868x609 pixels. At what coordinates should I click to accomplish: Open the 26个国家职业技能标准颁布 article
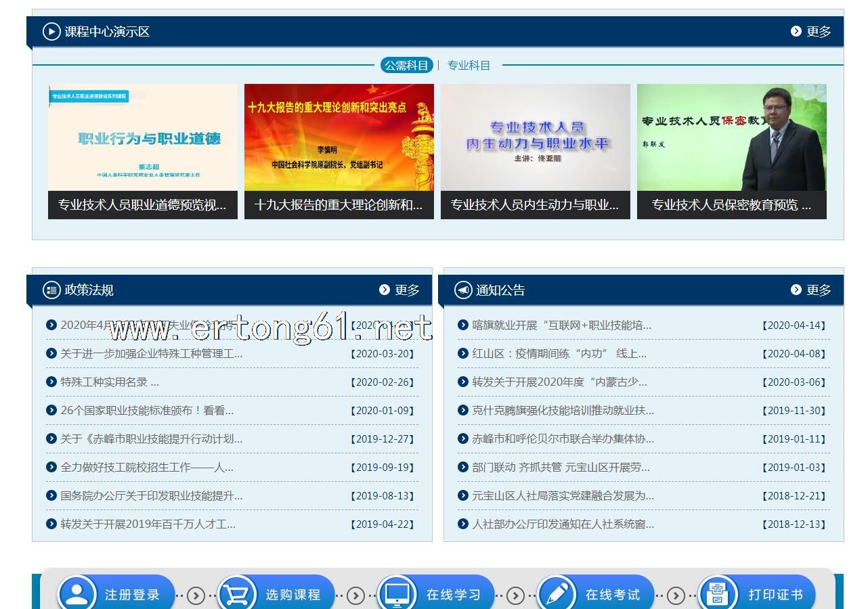[x=147, y=411]
